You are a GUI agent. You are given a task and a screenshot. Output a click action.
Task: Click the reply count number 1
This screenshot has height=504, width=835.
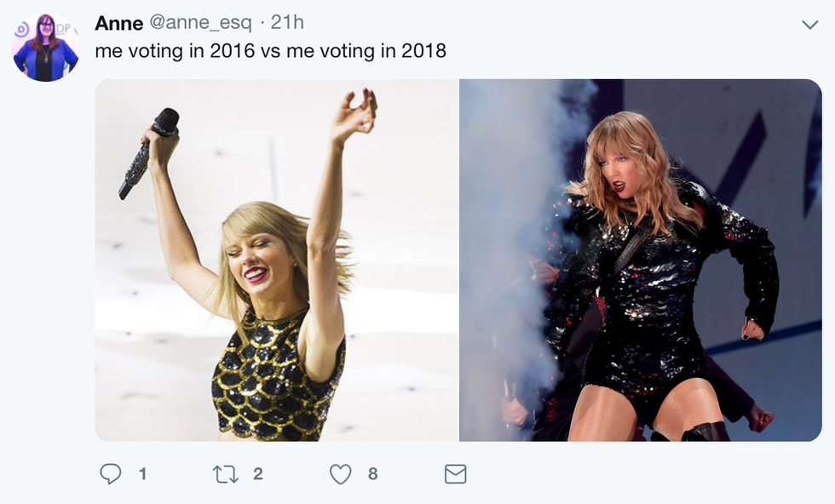click(143, 474)
